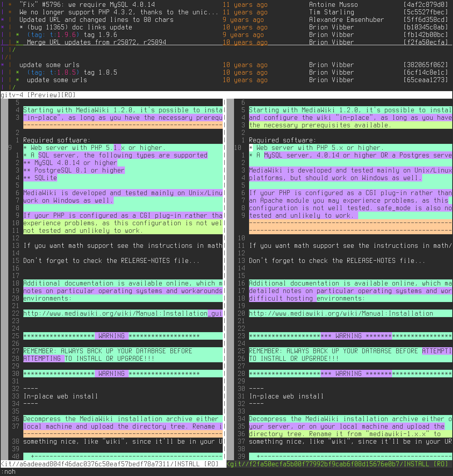453x476 pixels.
Task: Click 'local machine and upload the directory tree' line
Action: [123, 426]
